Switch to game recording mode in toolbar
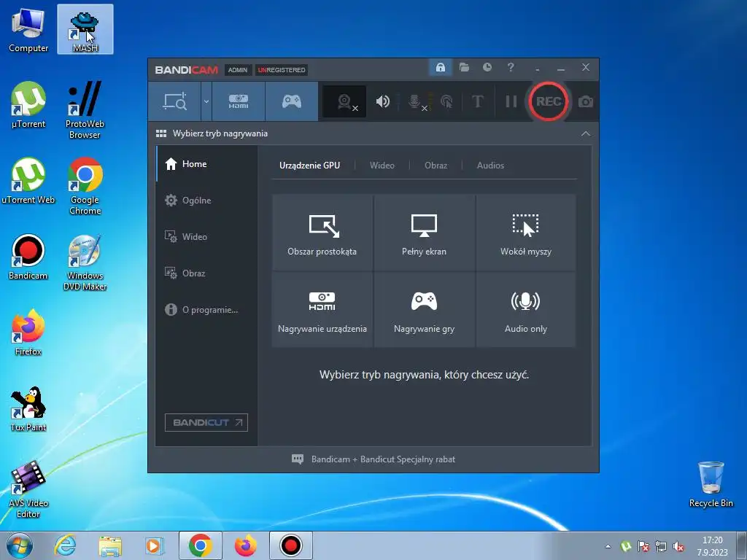This screenshot has width=747, height=560. (x=292, y=101)
